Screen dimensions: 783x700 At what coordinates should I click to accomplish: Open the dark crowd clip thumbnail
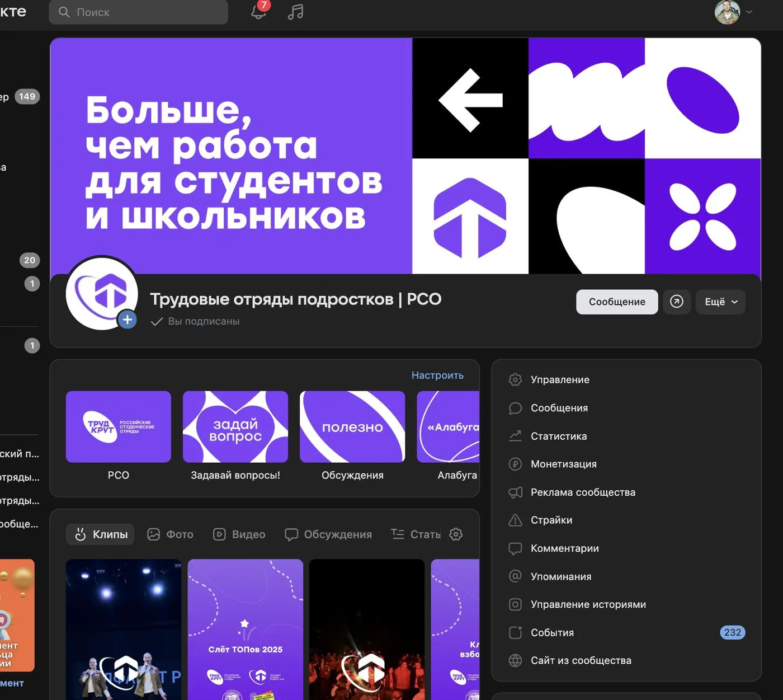[x=367, y=629]
